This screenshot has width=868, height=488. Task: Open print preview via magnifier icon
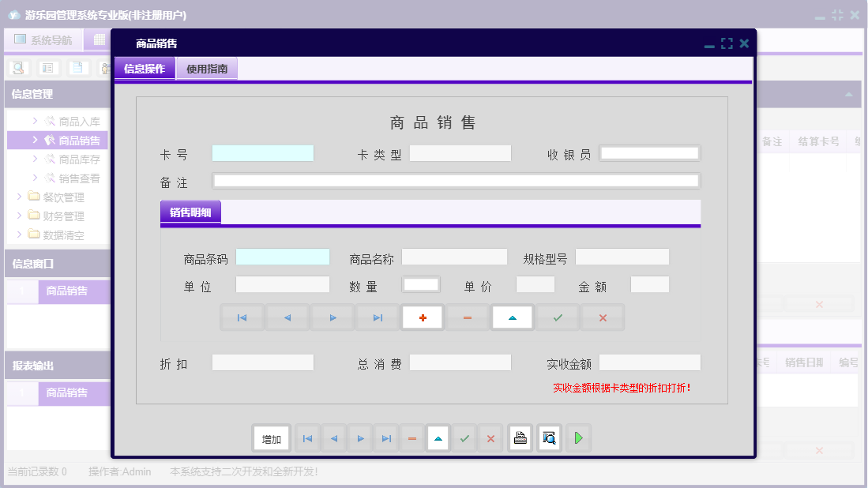click(548, 437)
